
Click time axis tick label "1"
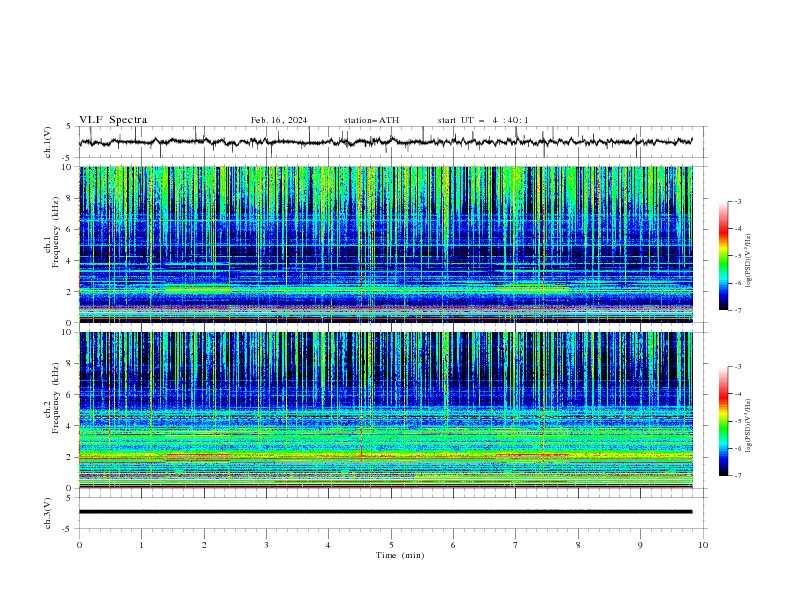click(x=141, y=545)
